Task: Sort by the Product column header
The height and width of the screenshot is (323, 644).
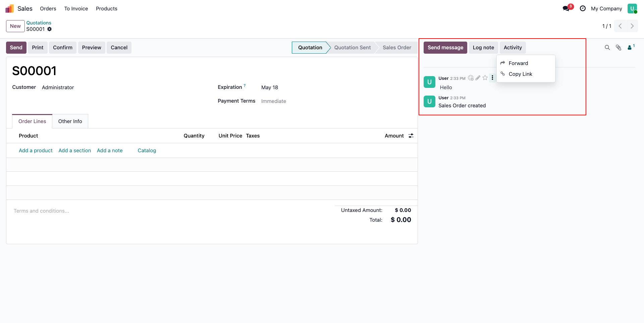Action: pos(29,136)
